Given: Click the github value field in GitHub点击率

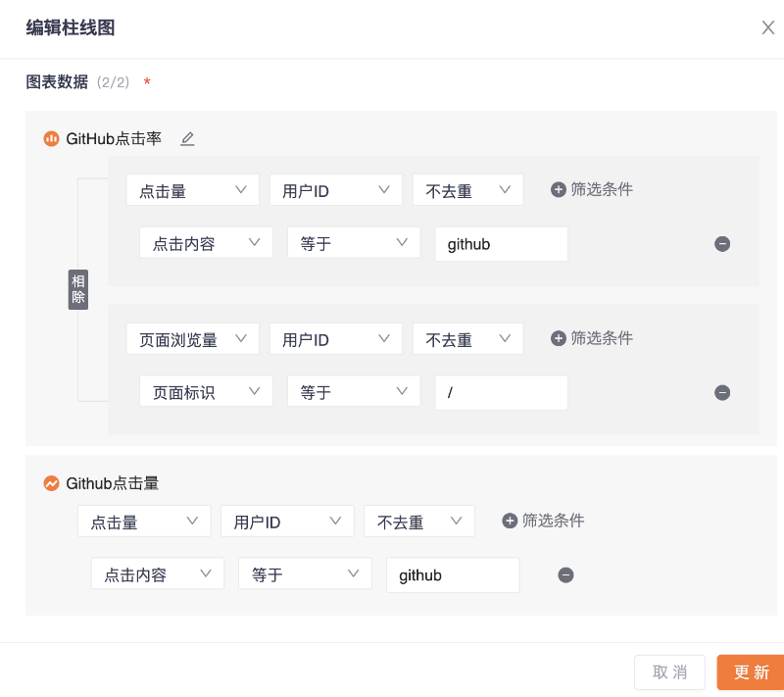Looking at the screenshot, I should (501, 244).
